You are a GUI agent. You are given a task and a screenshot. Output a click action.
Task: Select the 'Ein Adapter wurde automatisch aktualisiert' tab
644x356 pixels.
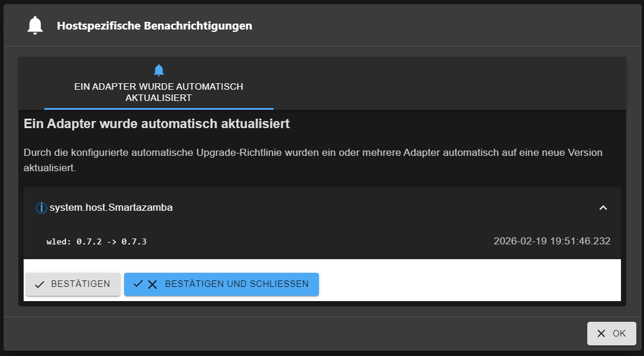(158, 86)
